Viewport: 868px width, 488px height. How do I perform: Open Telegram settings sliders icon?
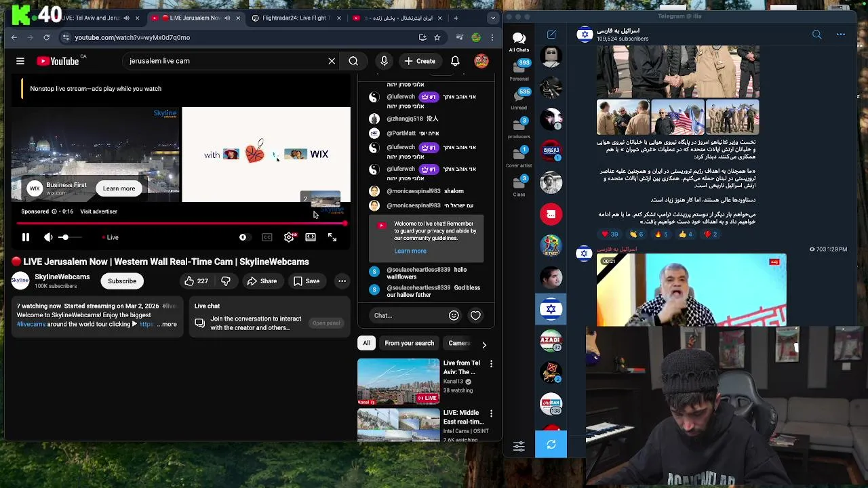519,445
